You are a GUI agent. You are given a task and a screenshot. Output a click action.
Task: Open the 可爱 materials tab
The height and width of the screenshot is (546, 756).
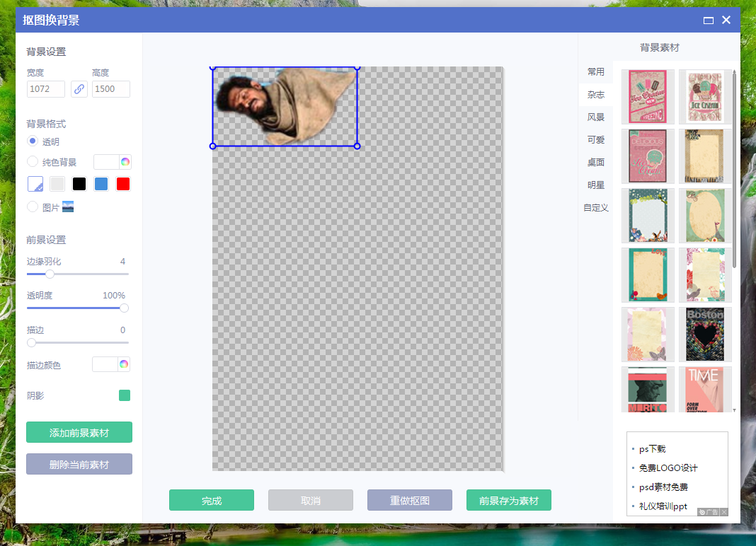coord(596,140)
